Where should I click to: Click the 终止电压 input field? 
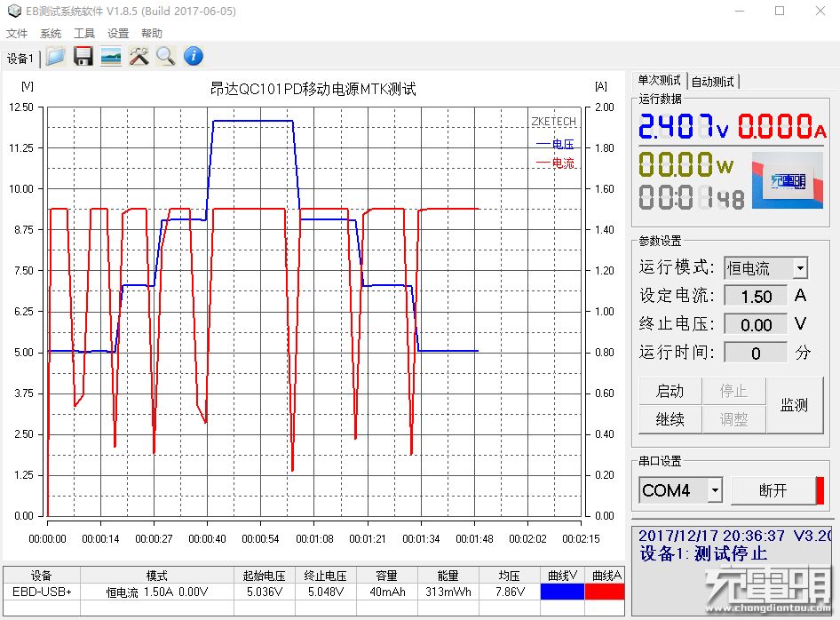click(756, 325)
